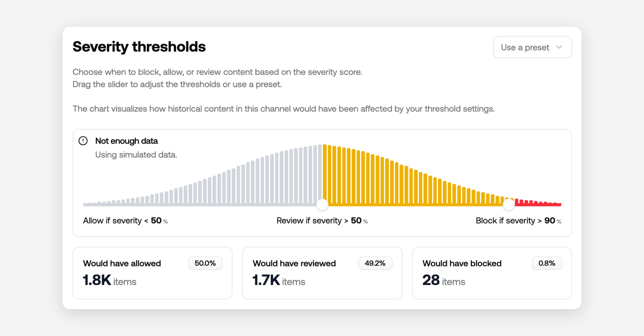Select the Would have reviewed card
The image size is (644, 336).
(322, 273)
